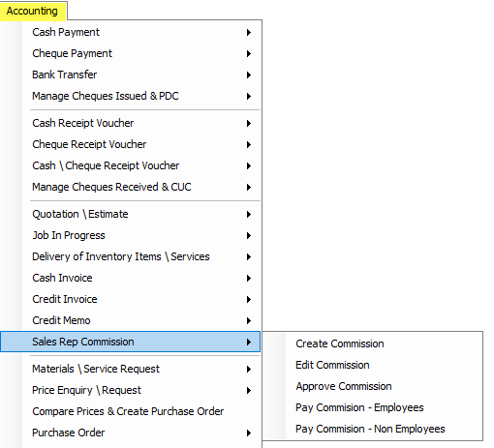494x448 pixels.
Task: Open Pay Commision - Employees
Action: click(x=359, y=407)
